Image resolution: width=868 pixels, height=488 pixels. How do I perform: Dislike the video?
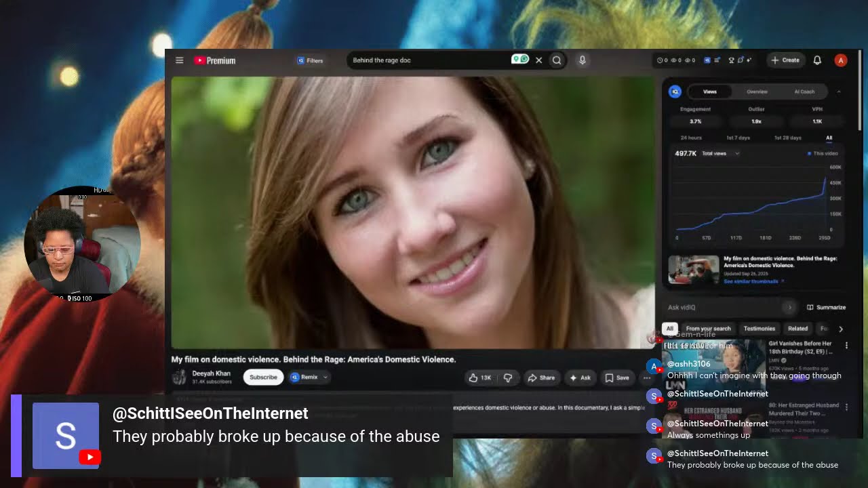(508, 378)
